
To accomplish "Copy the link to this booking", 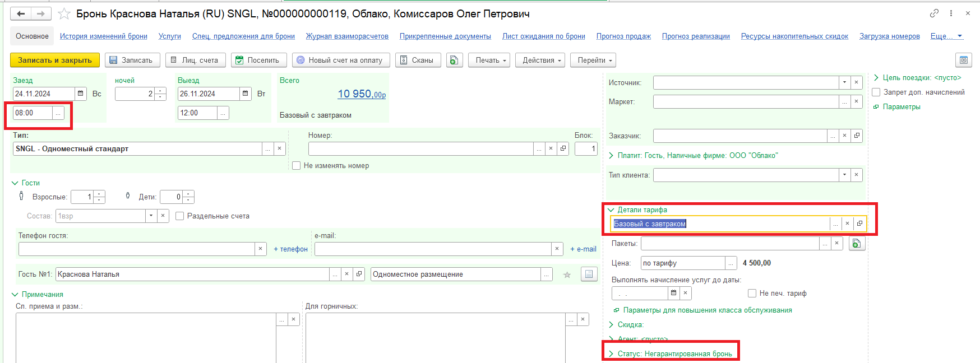I will tap(934, 13).
